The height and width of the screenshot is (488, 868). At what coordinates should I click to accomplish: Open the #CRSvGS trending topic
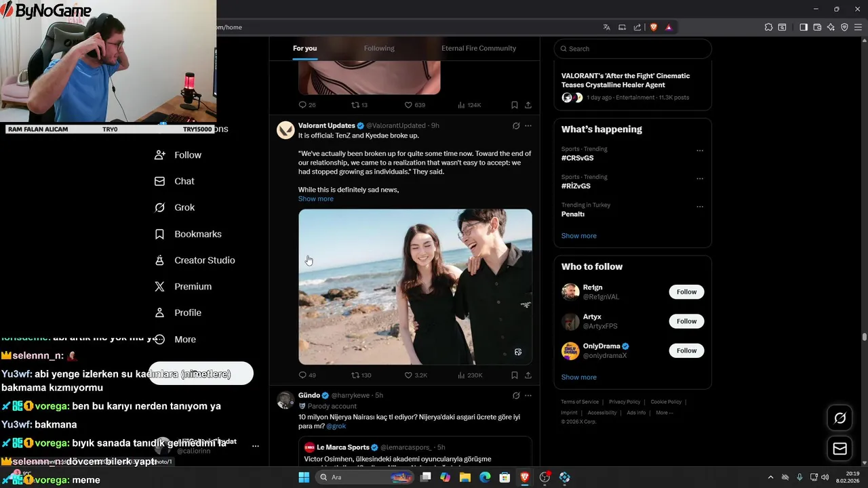(x=577, y=158)
